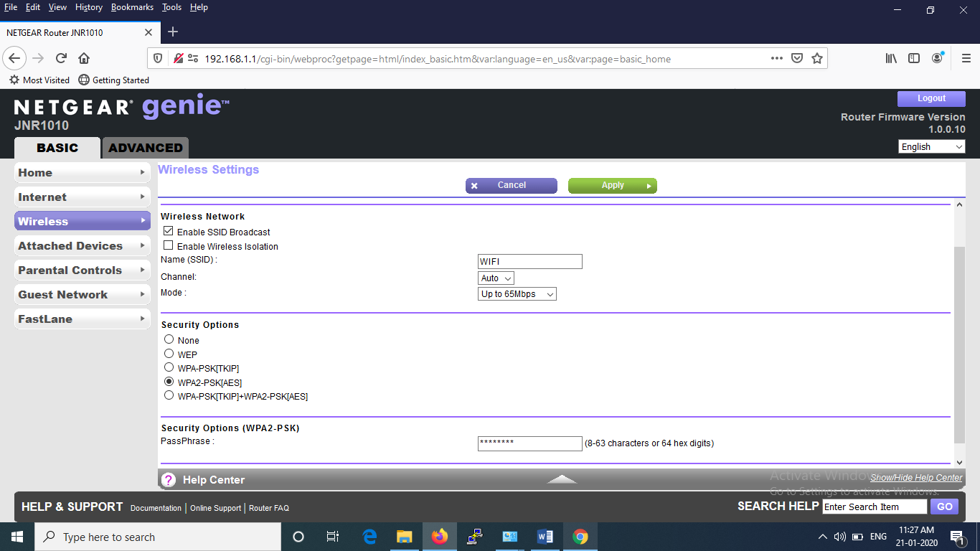Open the Channel dropdown
Screen dimensions: 980x551
click(496, 278)
